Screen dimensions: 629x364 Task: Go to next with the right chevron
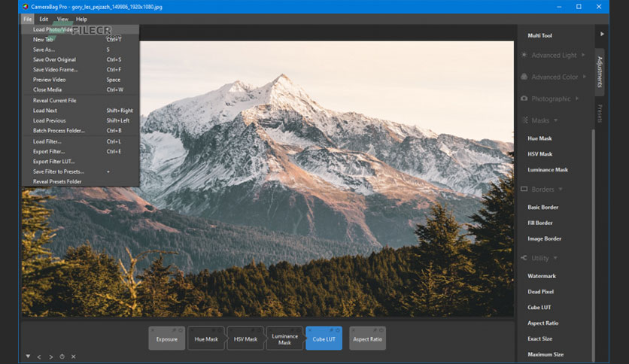[50, 356]
